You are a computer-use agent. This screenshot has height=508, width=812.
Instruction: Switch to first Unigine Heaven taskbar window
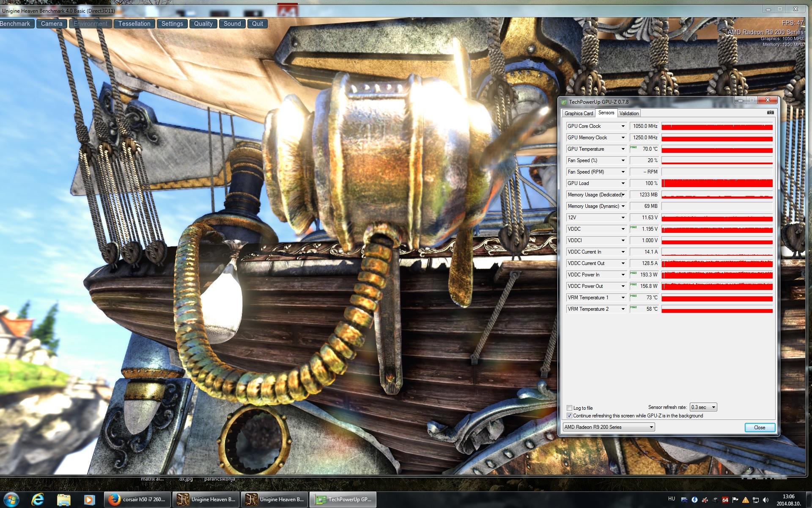point(206,500)
